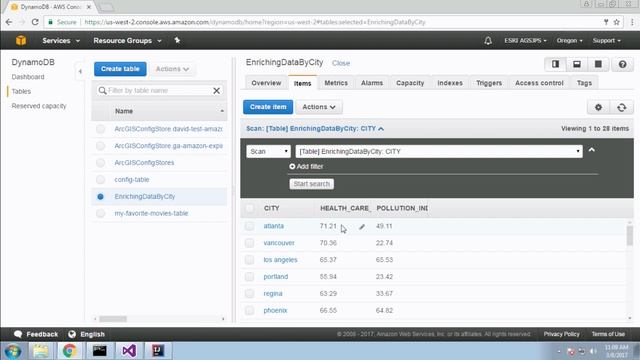Switch to bottom panel layout icon
Screen dimensions: 640x360
(x=577, y=64)
